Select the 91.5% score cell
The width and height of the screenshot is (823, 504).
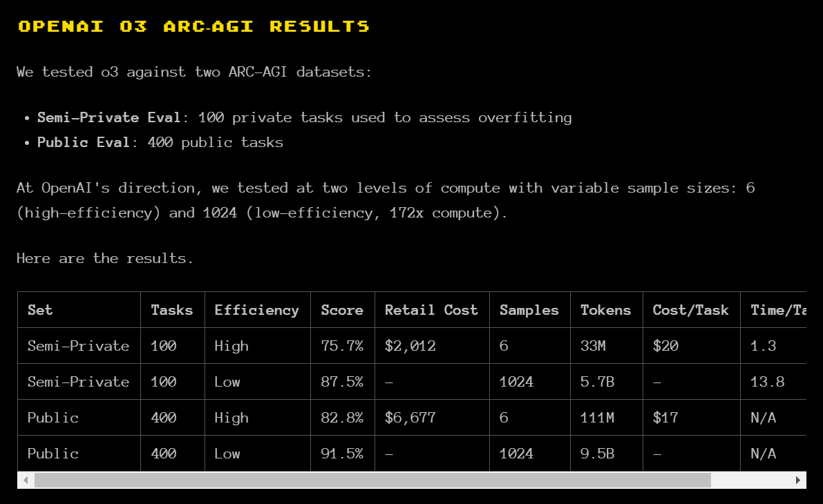(x=343, y=453)
